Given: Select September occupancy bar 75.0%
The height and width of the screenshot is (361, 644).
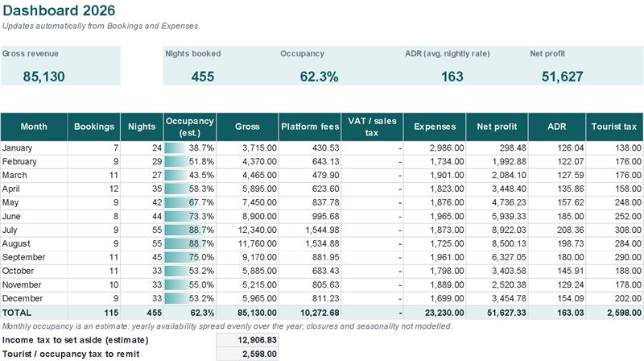Looking at the screenshot, I should coord(190,257).
